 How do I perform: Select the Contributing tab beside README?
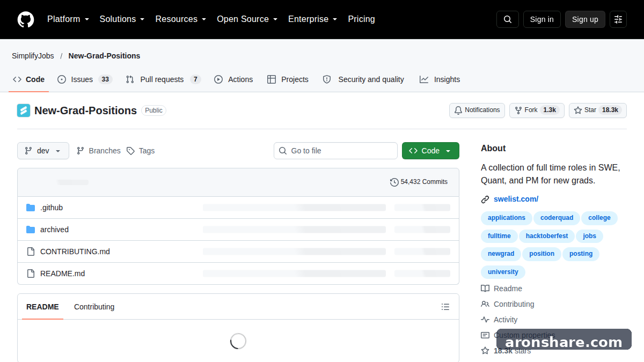[x=94, y=307]
